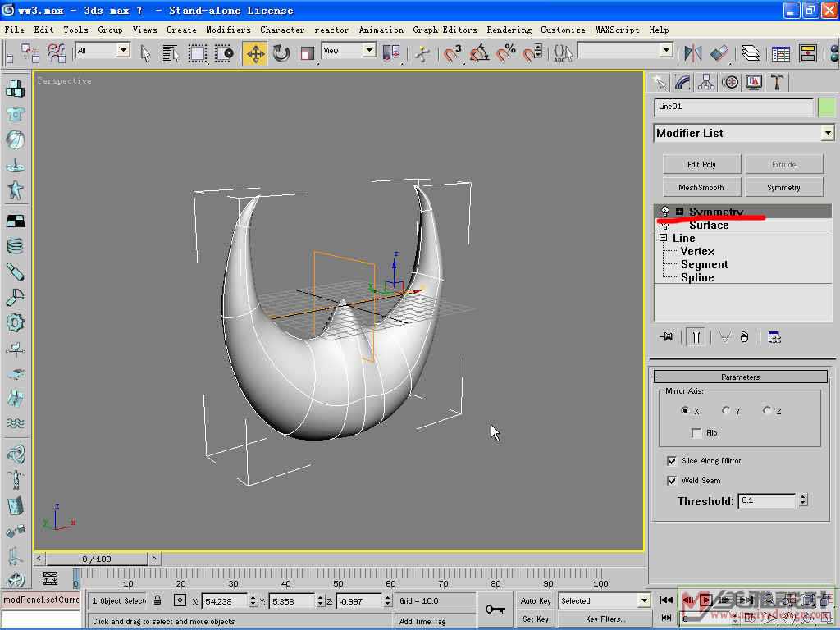Screen dimensions: 840x630
Task: Open the File menu
Action: point(15,30)
